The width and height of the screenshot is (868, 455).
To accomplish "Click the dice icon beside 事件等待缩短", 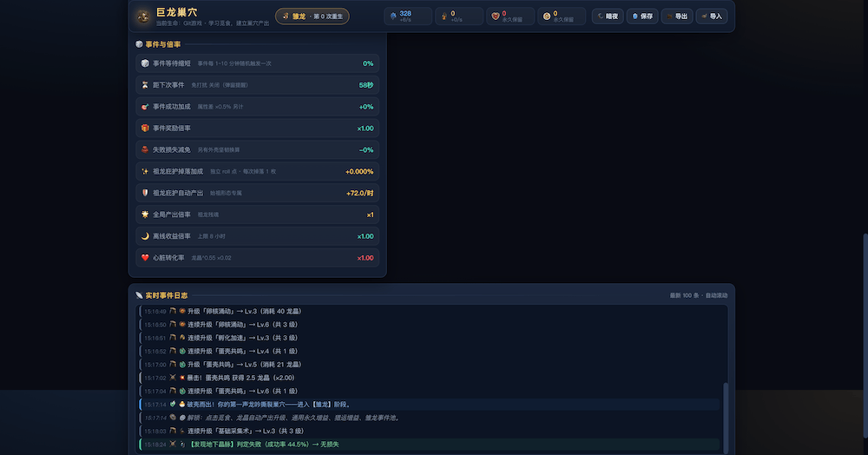I will click(x=145, y=63).
